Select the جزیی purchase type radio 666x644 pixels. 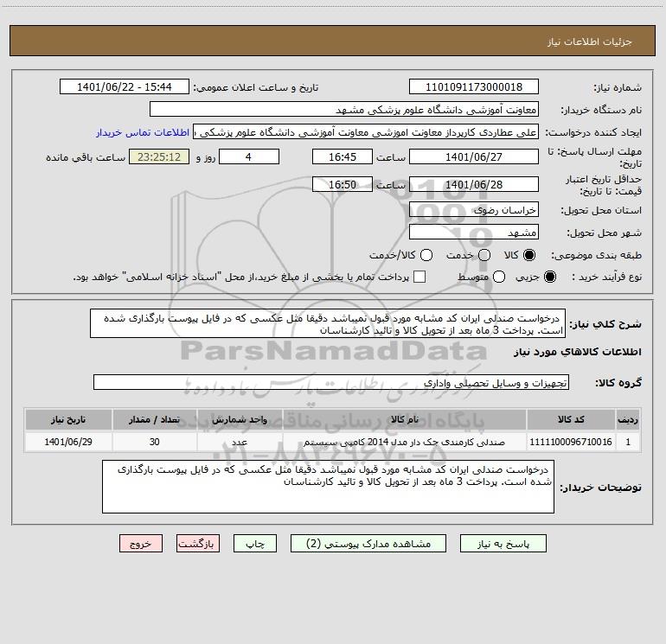[549, 277]
